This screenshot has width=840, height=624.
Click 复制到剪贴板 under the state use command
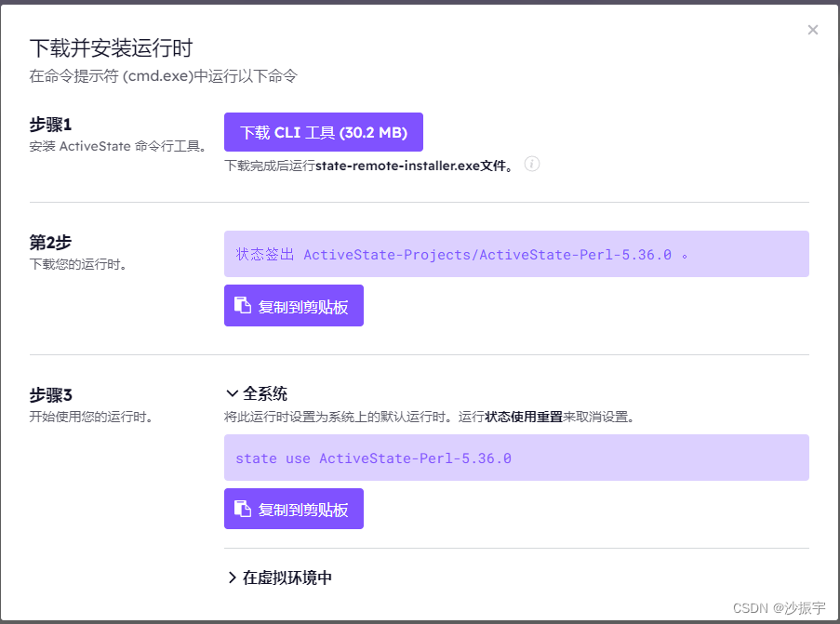(x=294, y=509)
